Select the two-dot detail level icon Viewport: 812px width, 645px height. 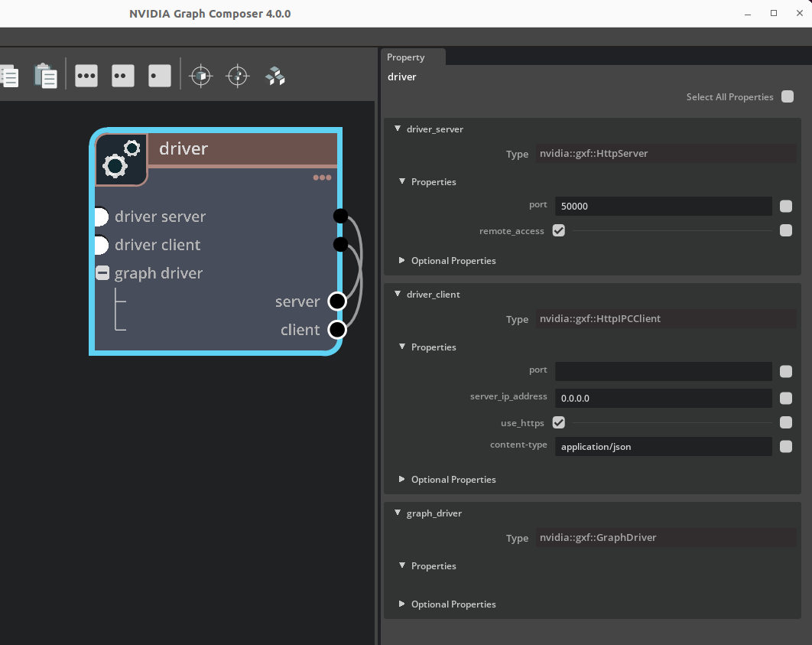[123, 77]
